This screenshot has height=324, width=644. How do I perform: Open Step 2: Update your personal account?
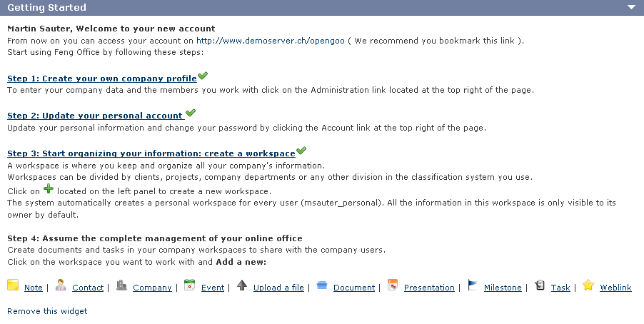click(96, 116)
